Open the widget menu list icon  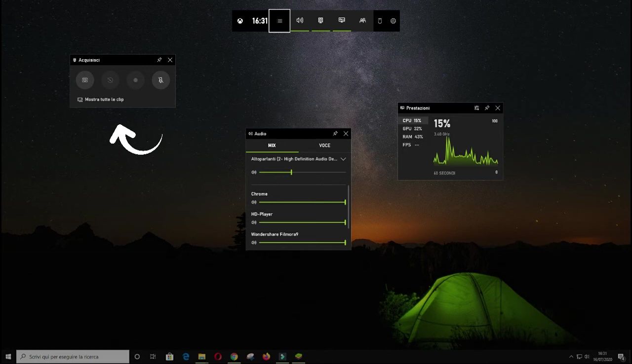pyautogui.click(x=279, y=21)
